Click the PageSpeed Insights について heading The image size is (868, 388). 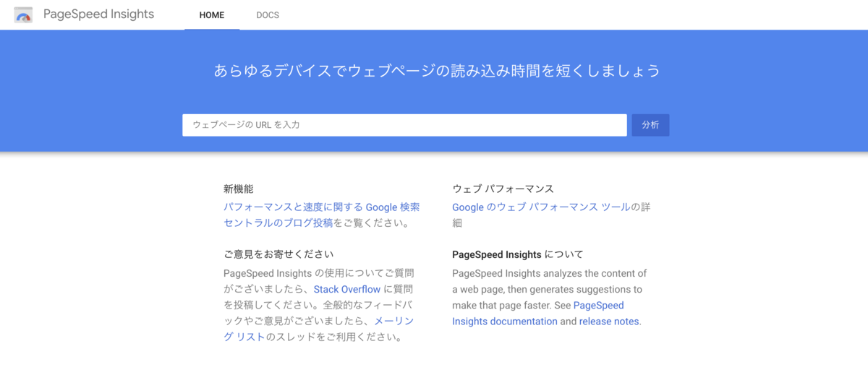[518, 254]
